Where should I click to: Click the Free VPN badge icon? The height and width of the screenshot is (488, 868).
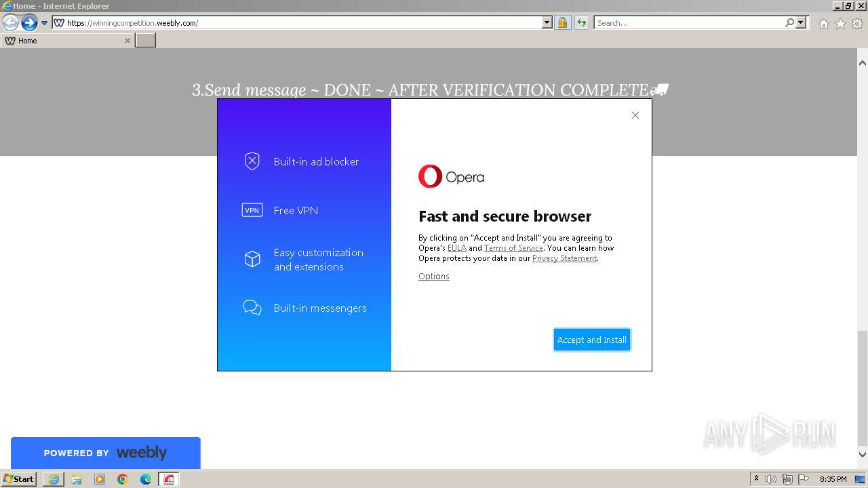pos(252,210)
